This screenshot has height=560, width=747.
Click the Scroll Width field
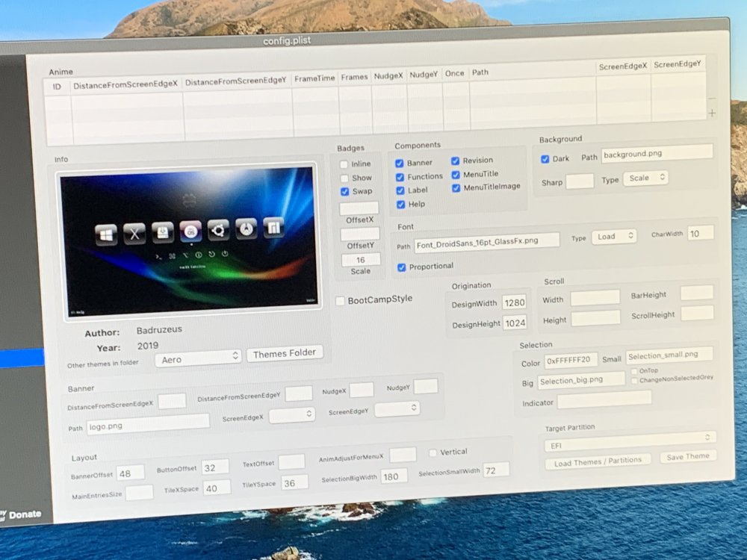click(x=595, y=298)
